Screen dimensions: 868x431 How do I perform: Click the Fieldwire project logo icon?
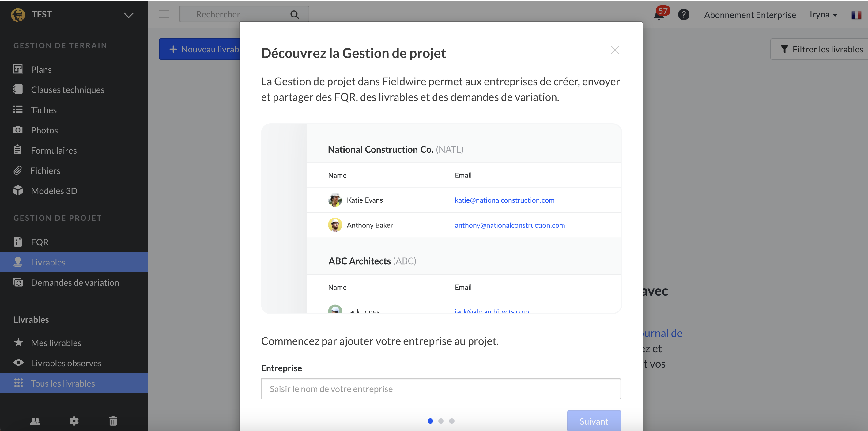click(18, 15)
